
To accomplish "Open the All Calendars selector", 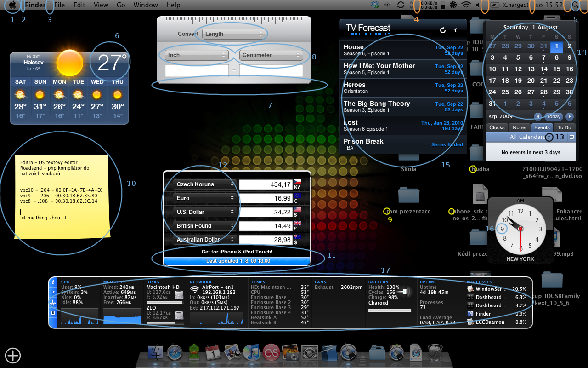I will tap(531, 137).
